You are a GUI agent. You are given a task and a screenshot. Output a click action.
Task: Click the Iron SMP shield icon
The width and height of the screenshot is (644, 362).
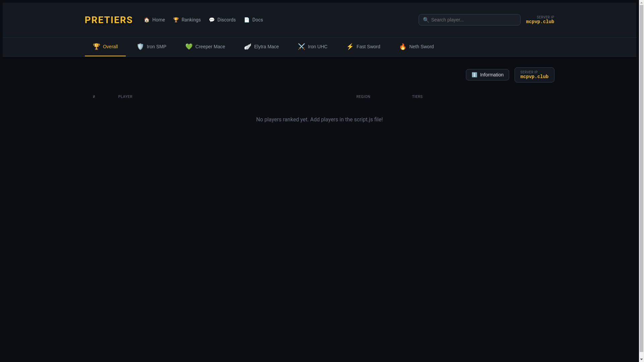140,47
